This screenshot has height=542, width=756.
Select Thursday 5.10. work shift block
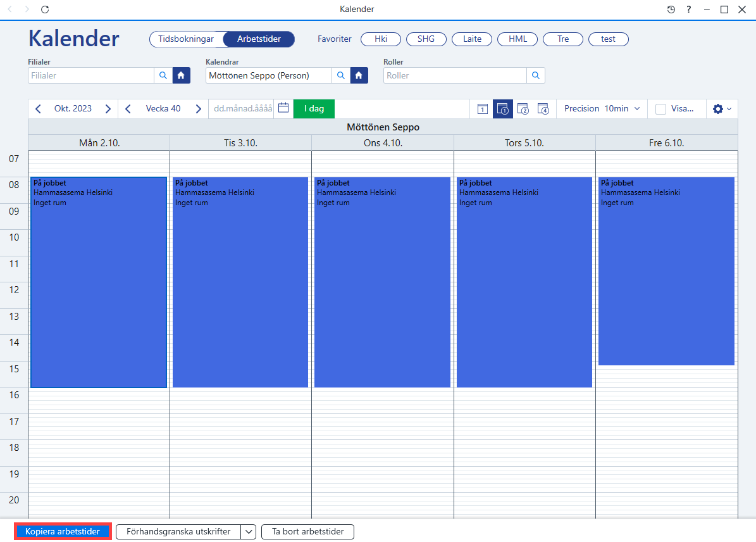pyautogui.click(x=524, y=282)
